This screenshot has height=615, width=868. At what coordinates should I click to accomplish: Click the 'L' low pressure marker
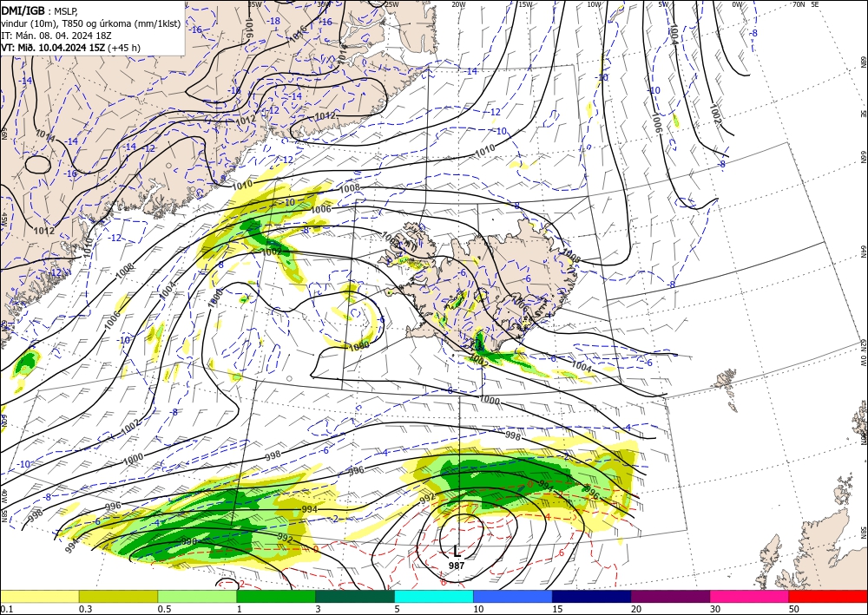point(457,552)
